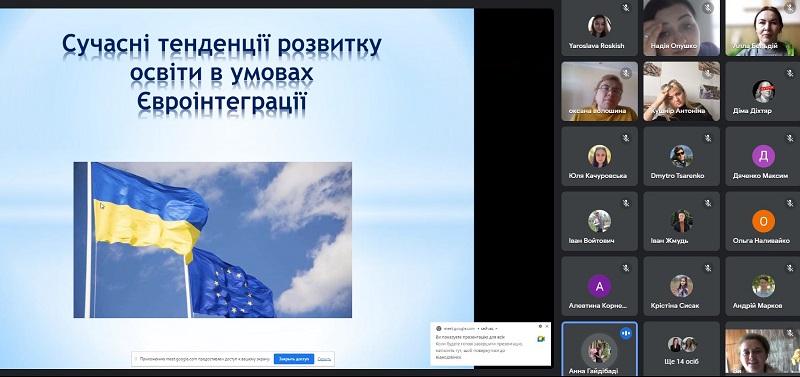Viewport: 800px width, 377px height.
Task: Click Кушнір Антоніна video tile
Action: tap(681, 91)
